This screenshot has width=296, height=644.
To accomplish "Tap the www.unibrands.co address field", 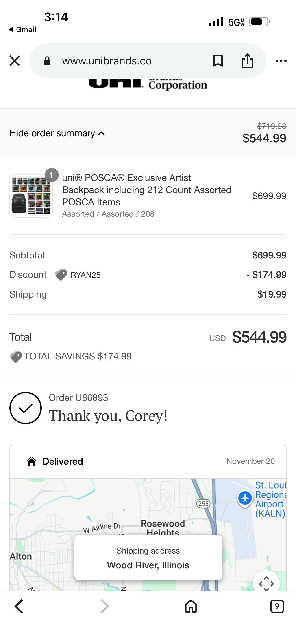I will pyautogui.click(x=107, y=61).
